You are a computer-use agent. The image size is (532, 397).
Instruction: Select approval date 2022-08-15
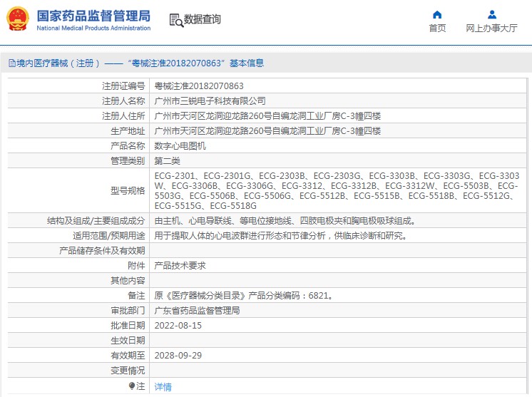178,326
